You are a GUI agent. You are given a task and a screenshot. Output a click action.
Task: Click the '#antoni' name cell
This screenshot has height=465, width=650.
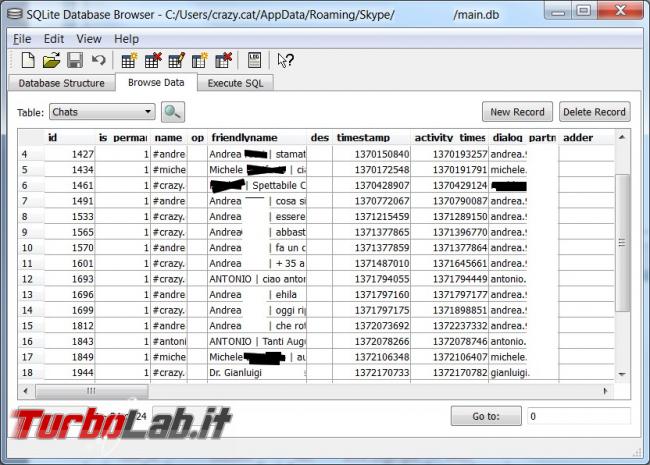(169, 341)
